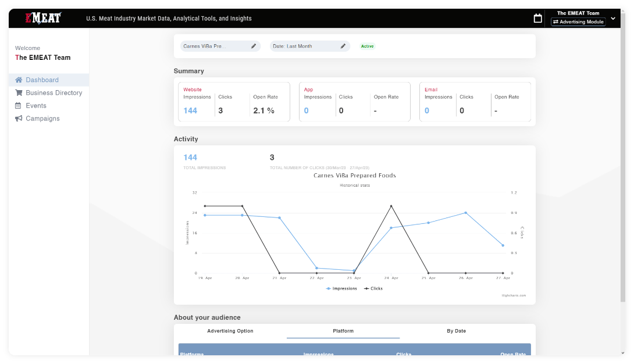This screenshot has height=364, width=634.
Task: Open the Advertising Module switcher
Action: click(578, 22)
